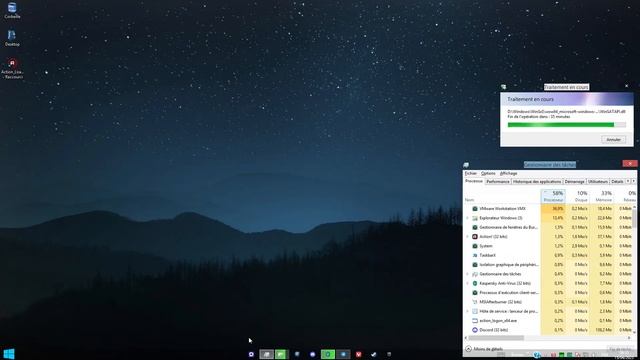
Task: Select the Taskback process name
Action: pyautogui.click(x=487, y=255)
